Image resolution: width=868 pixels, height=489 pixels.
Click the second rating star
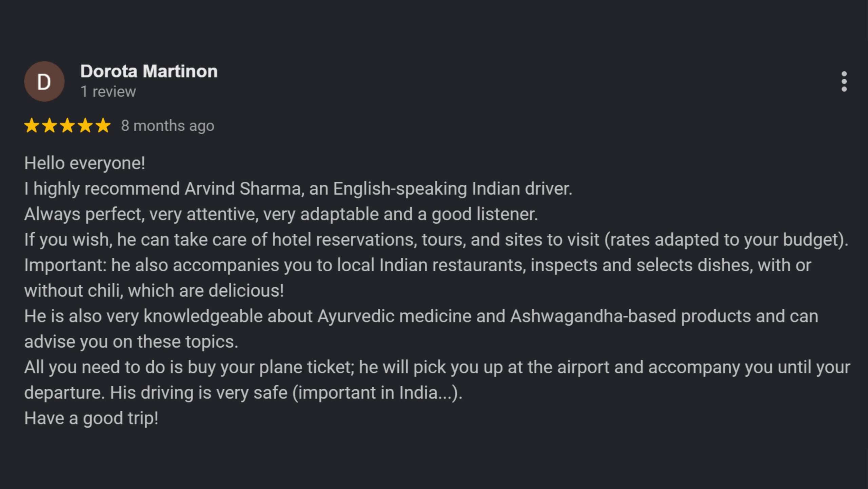[50, 125]
